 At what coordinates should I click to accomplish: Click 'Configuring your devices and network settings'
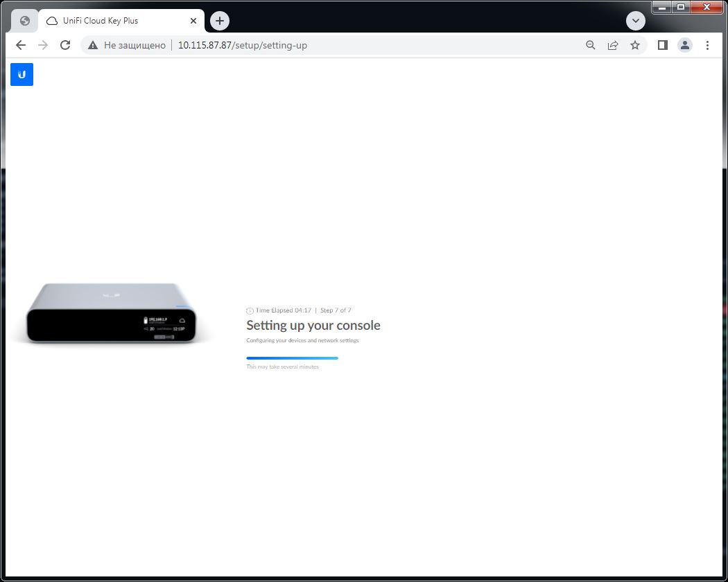tap(302, 341)
